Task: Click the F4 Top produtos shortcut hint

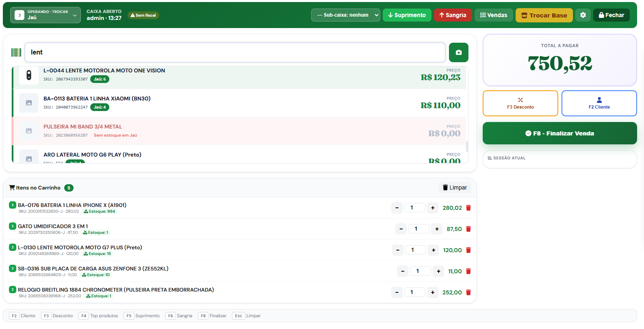Action: pos(98,316)
